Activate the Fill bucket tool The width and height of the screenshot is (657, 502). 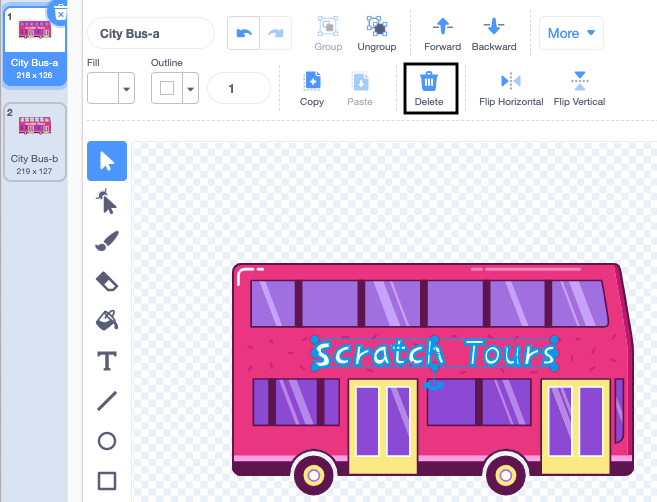tap(107, 321)
